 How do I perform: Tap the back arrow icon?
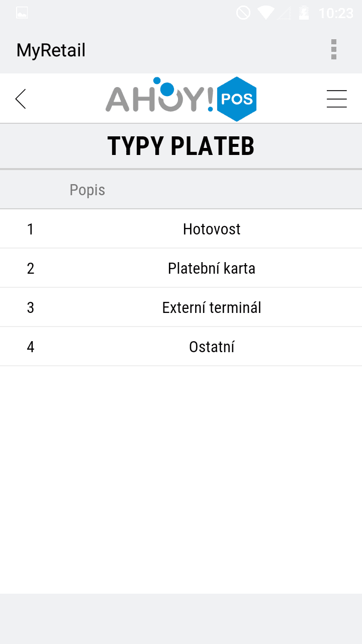(x=20, y=99)
